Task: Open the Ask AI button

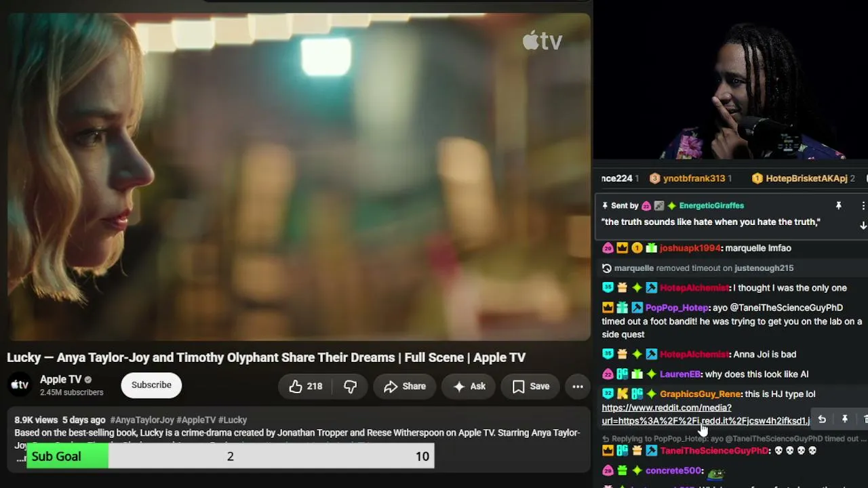Action: (469, 386)
